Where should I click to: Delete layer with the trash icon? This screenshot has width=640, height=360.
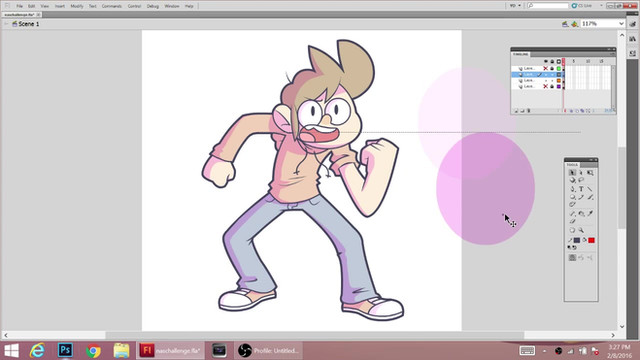pos(529,111)
